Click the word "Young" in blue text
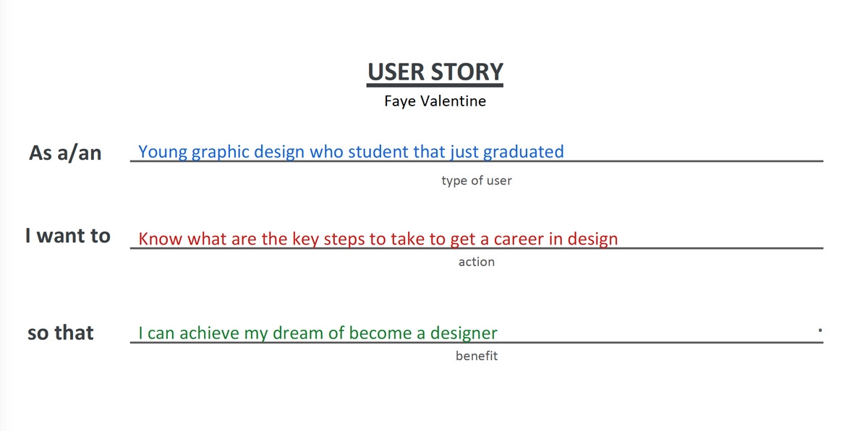 [163, 152]
